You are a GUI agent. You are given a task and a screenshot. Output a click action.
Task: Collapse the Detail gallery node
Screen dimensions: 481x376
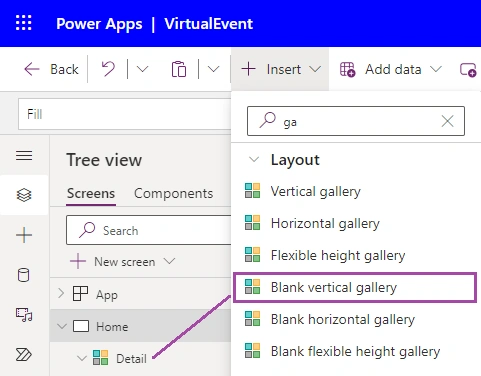82,358
